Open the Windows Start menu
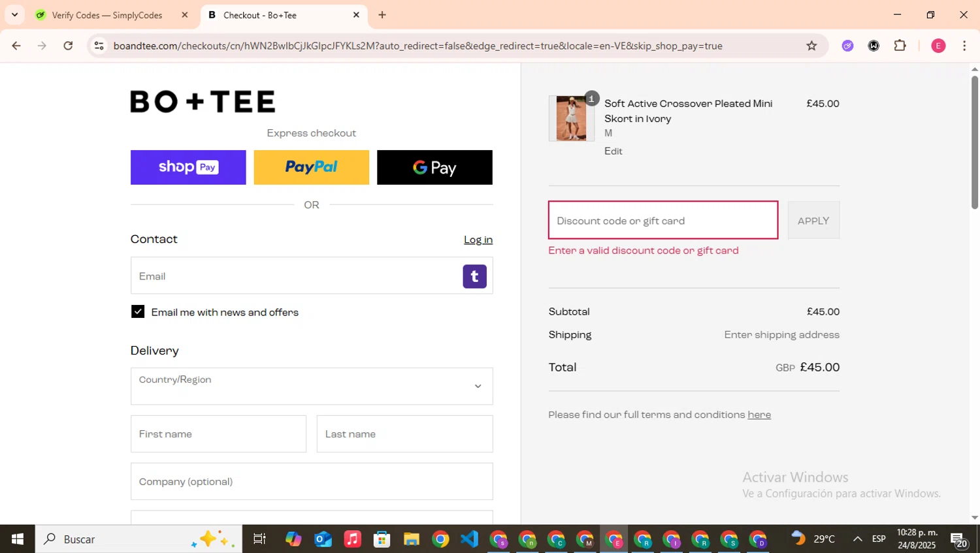The height and width of the screenshot is (553, 980). [x=18, y=539]
